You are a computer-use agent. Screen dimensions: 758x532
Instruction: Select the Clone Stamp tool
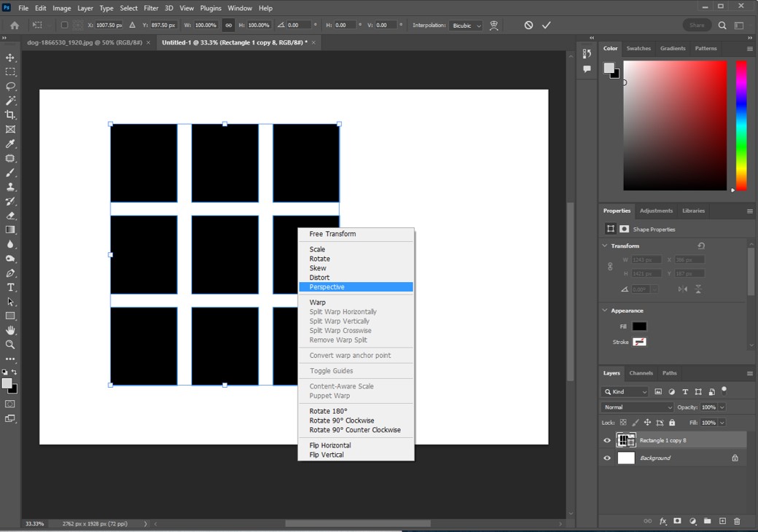coord(10,187)
